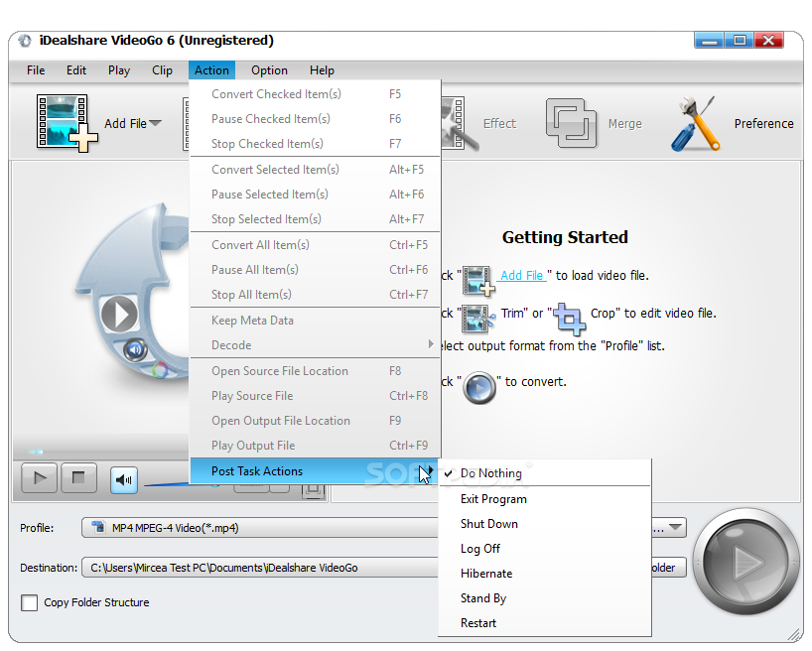812x651 pixels.
Task: Click the MP4 profile file icon
Action: click(98, 527)
